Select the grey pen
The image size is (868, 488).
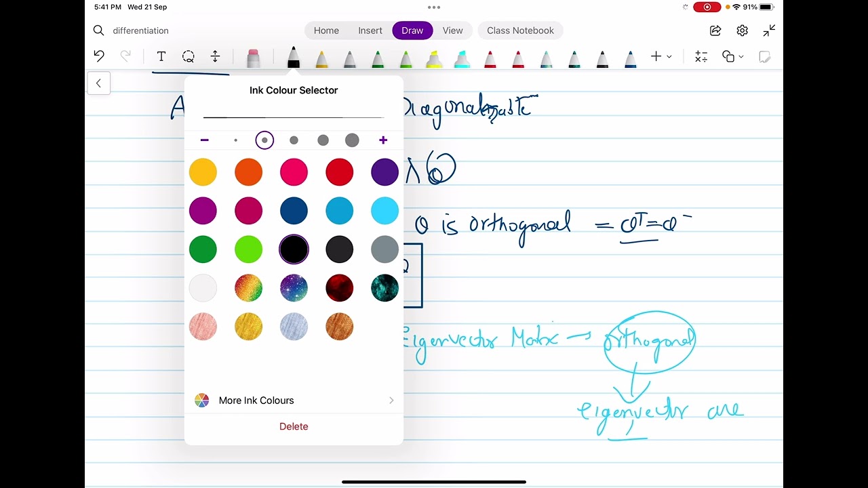coord(350,58)
